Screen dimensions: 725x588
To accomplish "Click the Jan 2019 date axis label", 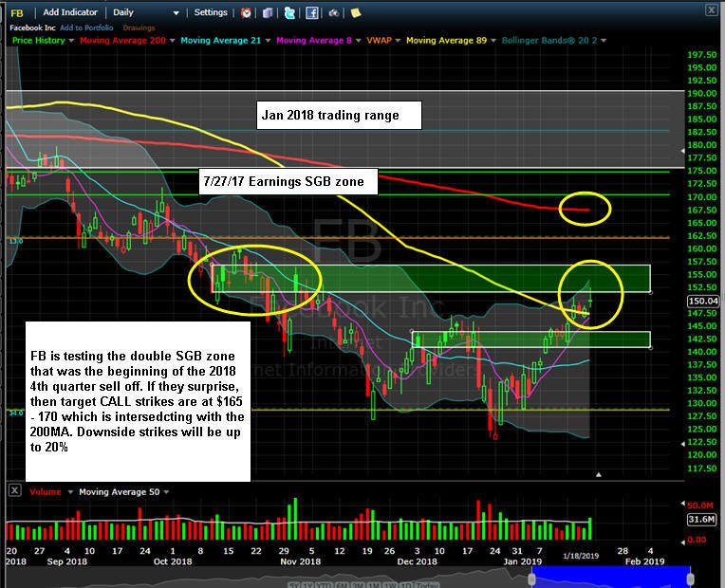I will pyautogui.click(x=523, y=561).
